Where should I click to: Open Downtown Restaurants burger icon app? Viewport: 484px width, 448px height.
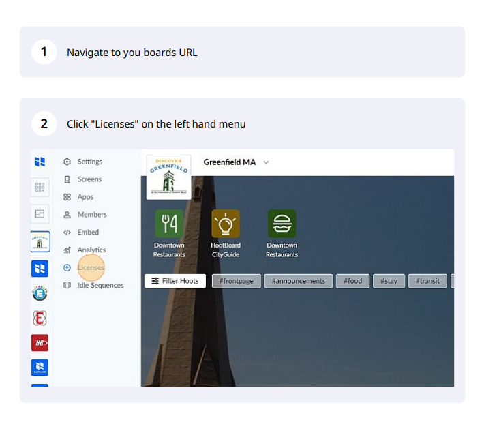pos(282,224)
